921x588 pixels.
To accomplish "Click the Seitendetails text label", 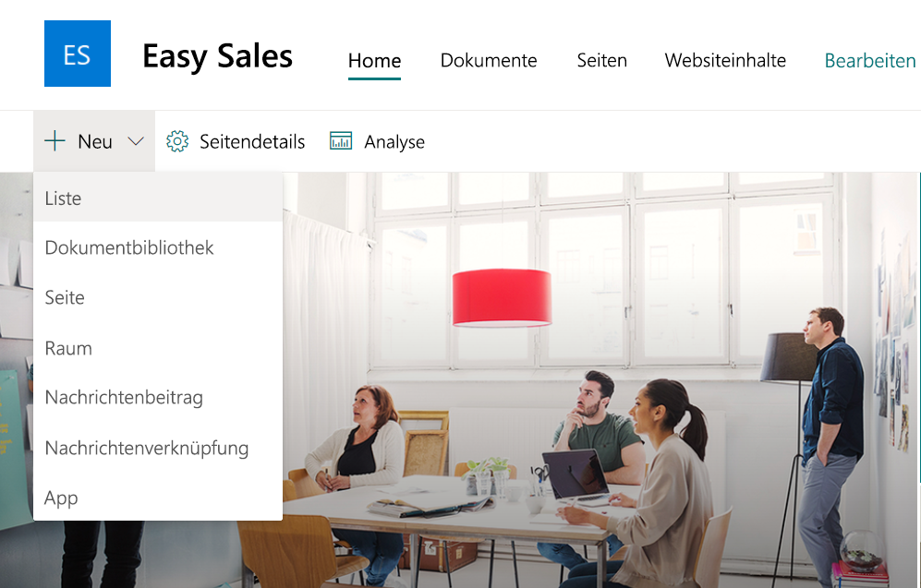I will pyautogui.click(x=252, y=142).
